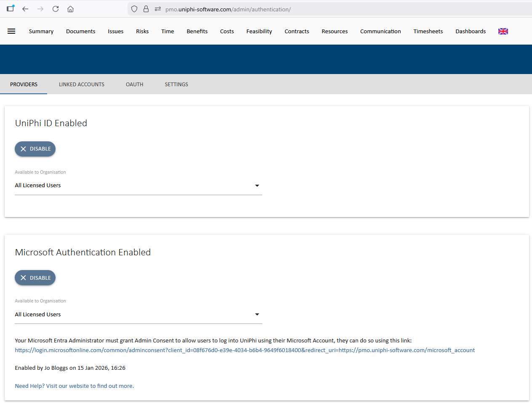
Task: Open the hamburger navigation menu
Action: coord(11,31)
